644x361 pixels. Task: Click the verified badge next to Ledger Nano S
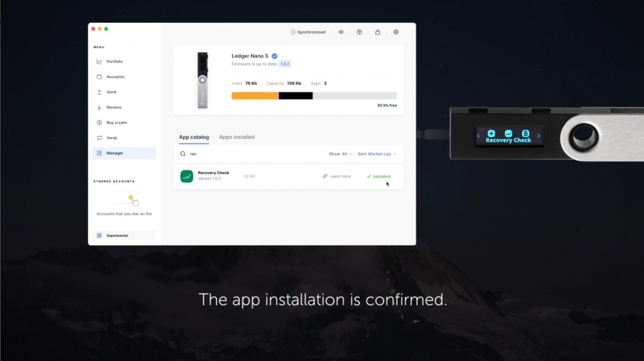274,56
